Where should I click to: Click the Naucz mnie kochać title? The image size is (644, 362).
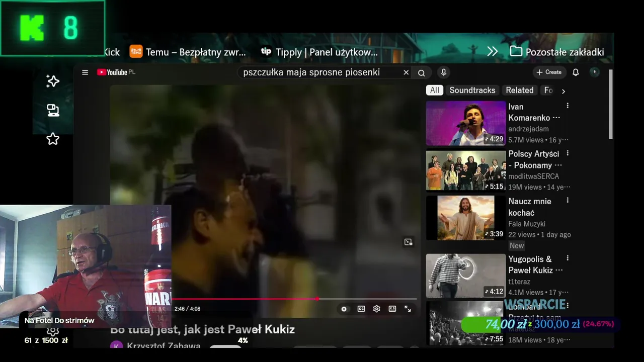[x=530, y=207]
